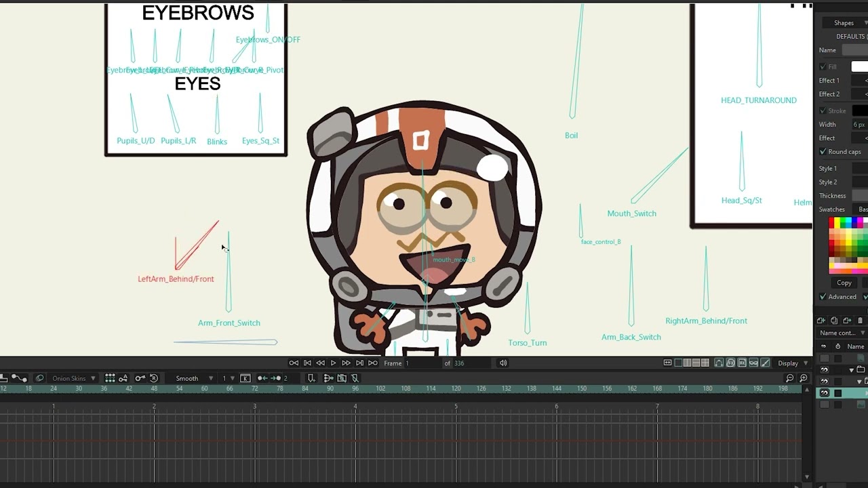
Task: Open the Smooth interpolation dropdown
Action: click(193, 378)
